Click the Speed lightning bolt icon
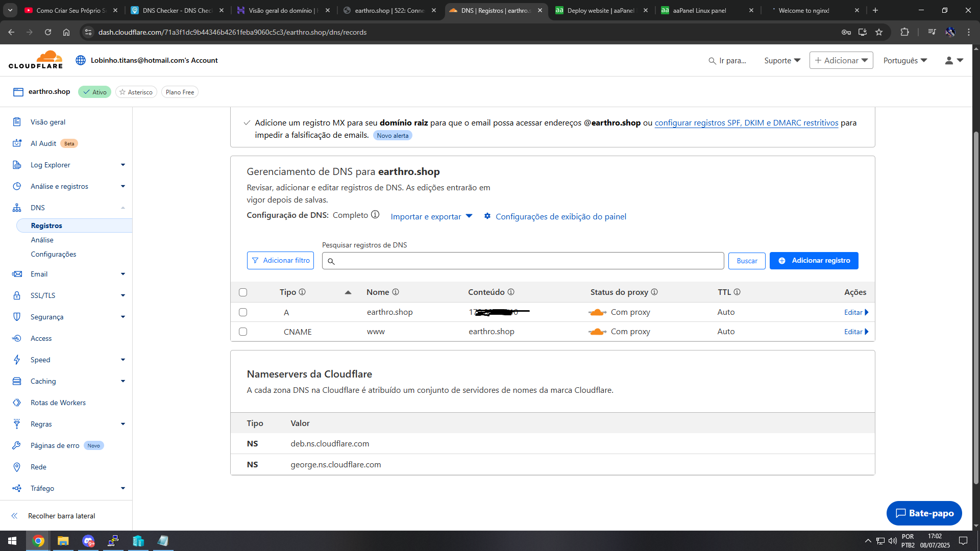This screenshot has width=980, height=551. [17, 360]
